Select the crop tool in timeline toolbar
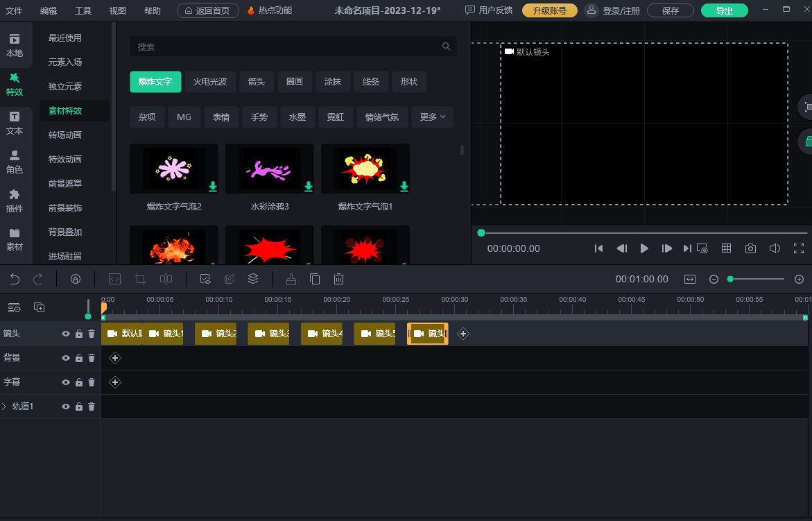The height and width of the screenshot is (521, 812). click(141, 279)
